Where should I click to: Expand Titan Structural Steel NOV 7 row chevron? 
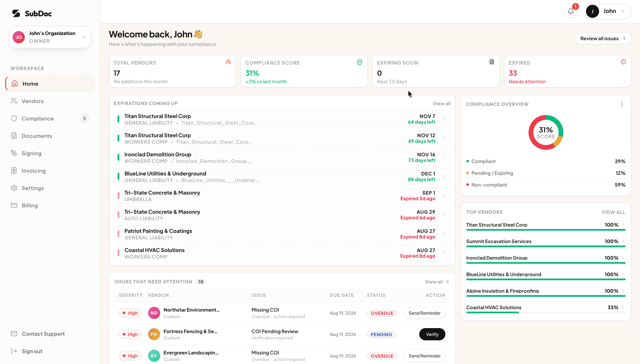click(444, 119)
